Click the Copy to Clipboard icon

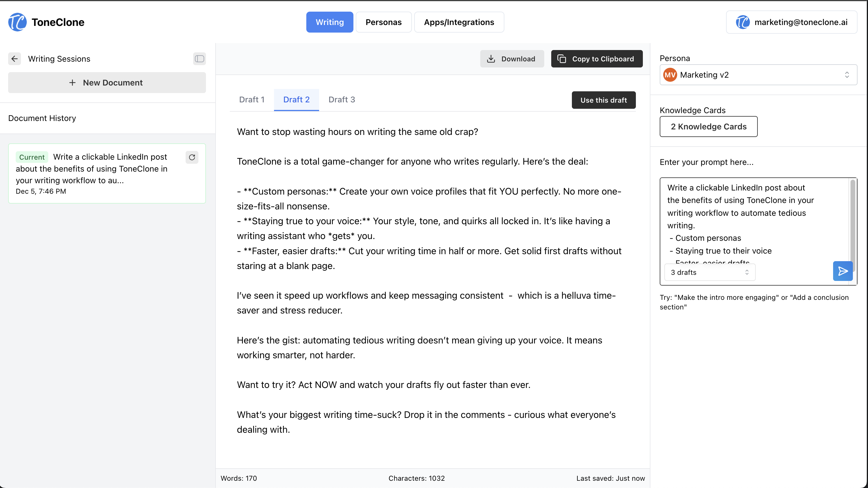click(562, 58)
